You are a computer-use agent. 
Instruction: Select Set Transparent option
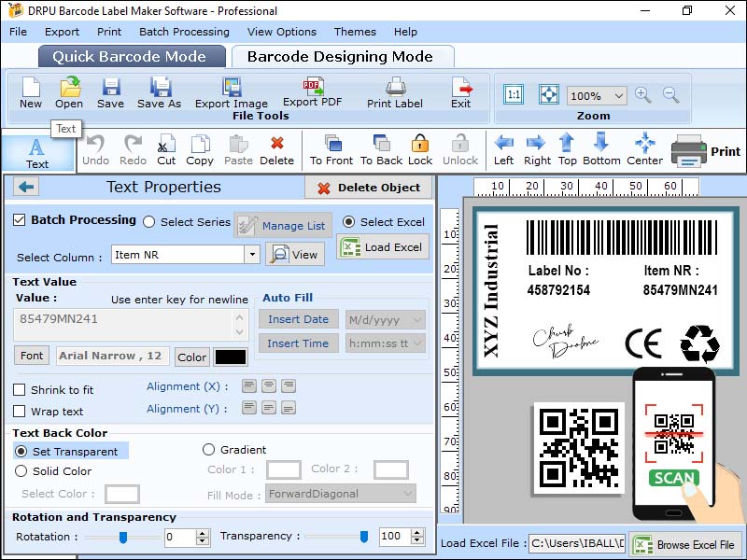click(x=21, y=451)
